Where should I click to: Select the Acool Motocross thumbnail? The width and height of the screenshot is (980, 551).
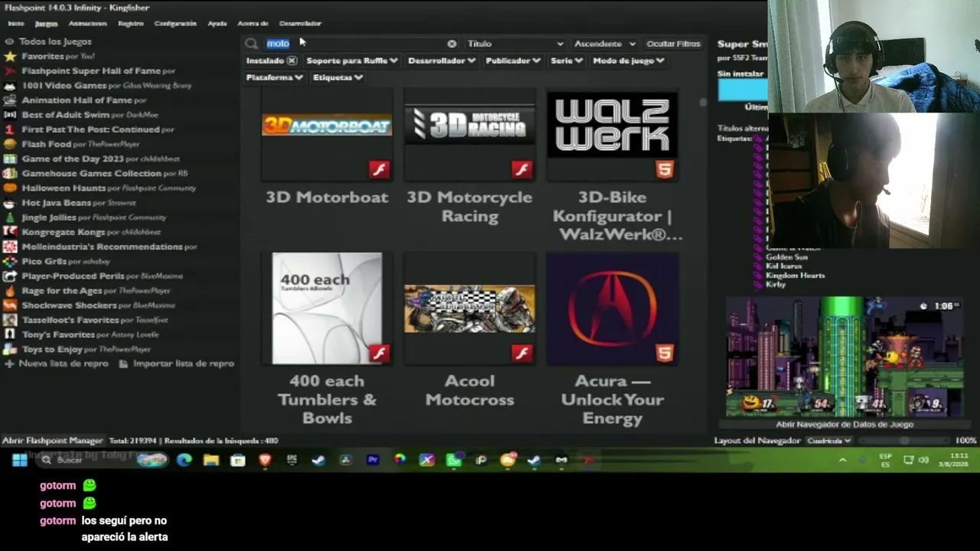pyautogui.click(x=469, y=308)
